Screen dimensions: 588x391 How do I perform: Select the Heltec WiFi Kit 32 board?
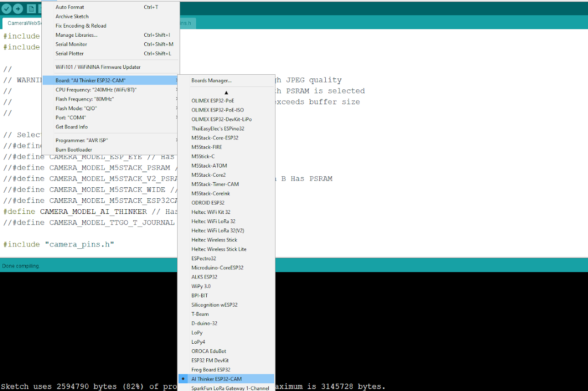pyautogui.click(x=226, y=212)
